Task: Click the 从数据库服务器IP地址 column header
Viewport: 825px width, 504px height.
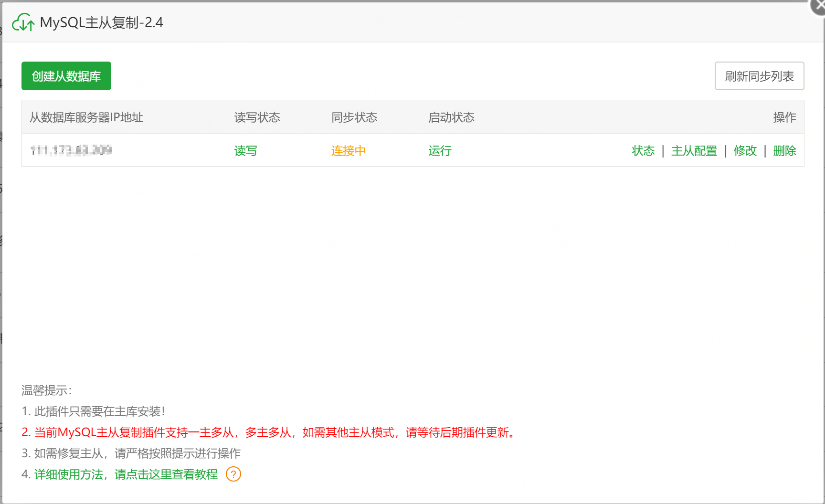Action: (x=86, y=117)
